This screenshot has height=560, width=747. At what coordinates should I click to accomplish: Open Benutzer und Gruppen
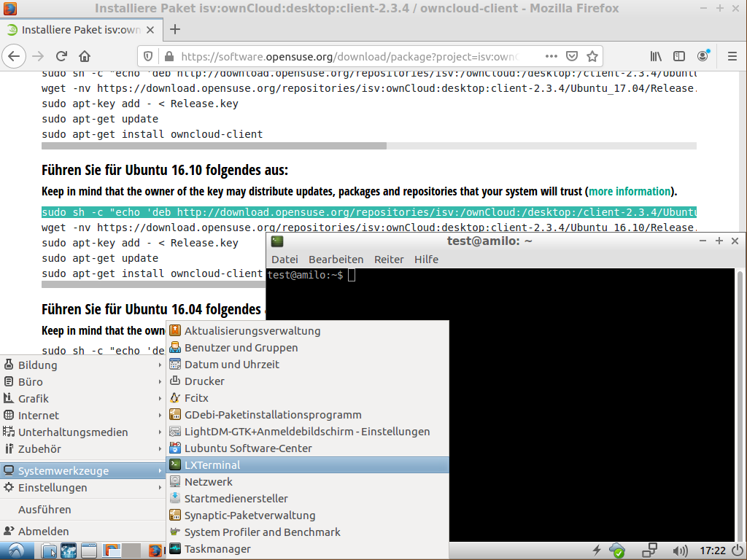click(307, 348)
